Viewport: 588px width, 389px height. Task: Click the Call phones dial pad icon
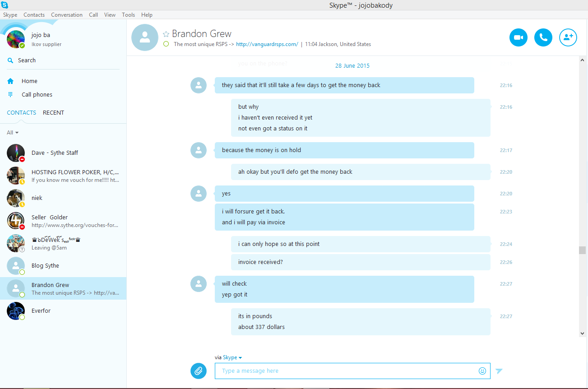pos(10,95)
